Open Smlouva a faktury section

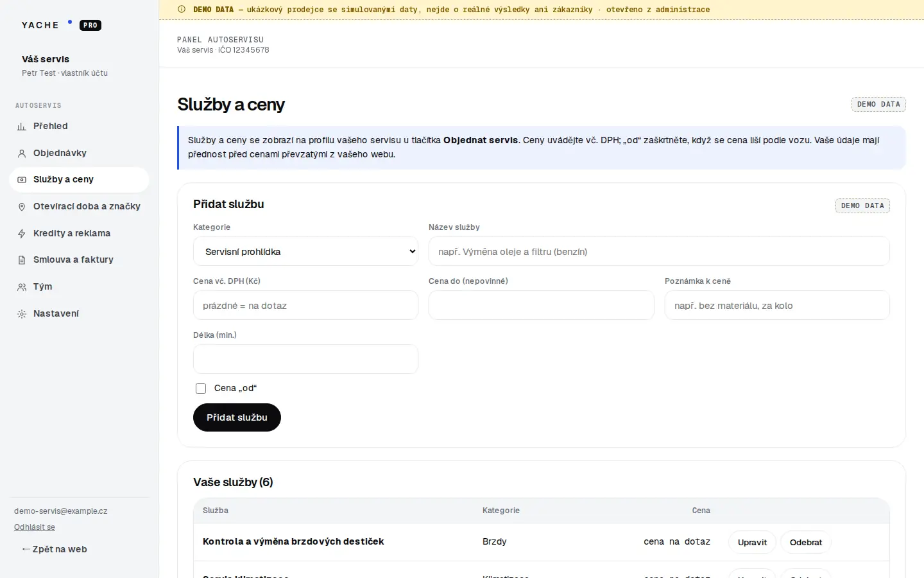click(x=79, y=260)
